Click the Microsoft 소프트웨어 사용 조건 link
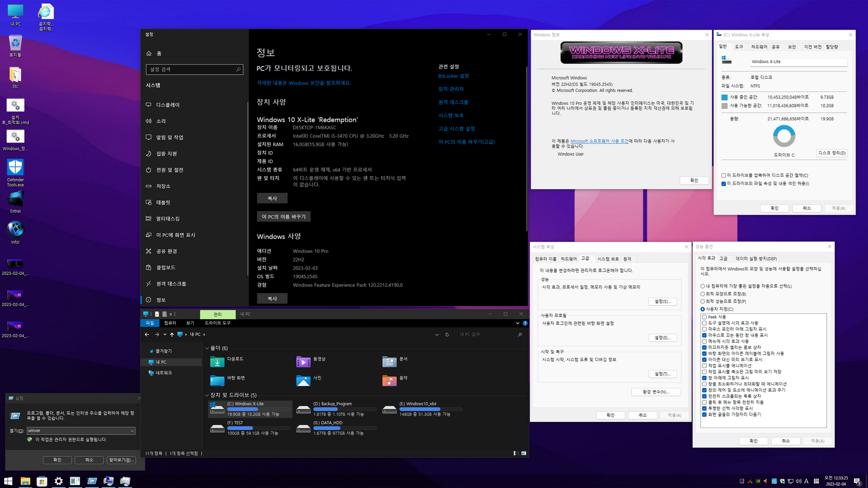Screen dimensions: 868x488 coord(599,141)
